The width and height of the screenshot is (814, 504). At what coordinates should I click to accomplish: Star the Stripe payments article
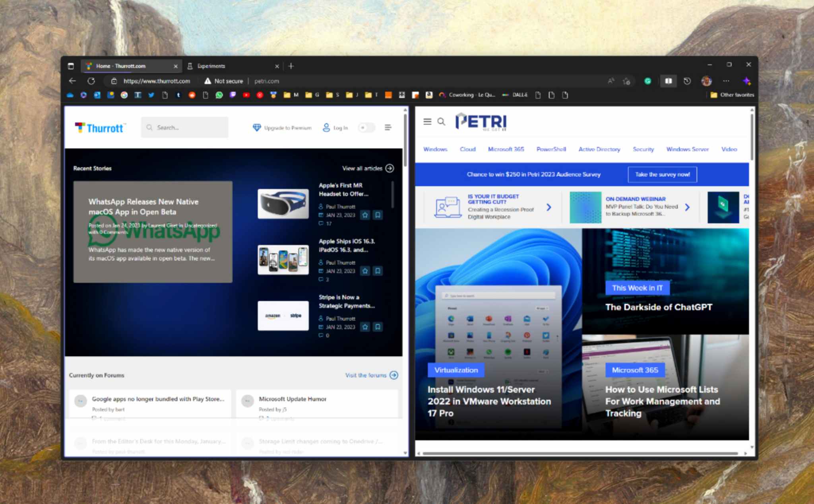click(x=365, y=327)
